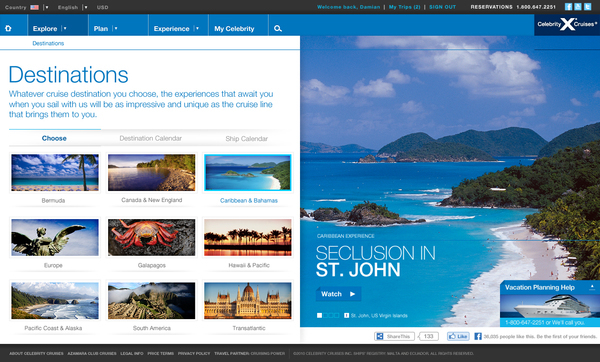The height and width of the screenshot is (362, 600).
Task: Select the Transatlantic thumbnail
Action: [x=248, y=301]
